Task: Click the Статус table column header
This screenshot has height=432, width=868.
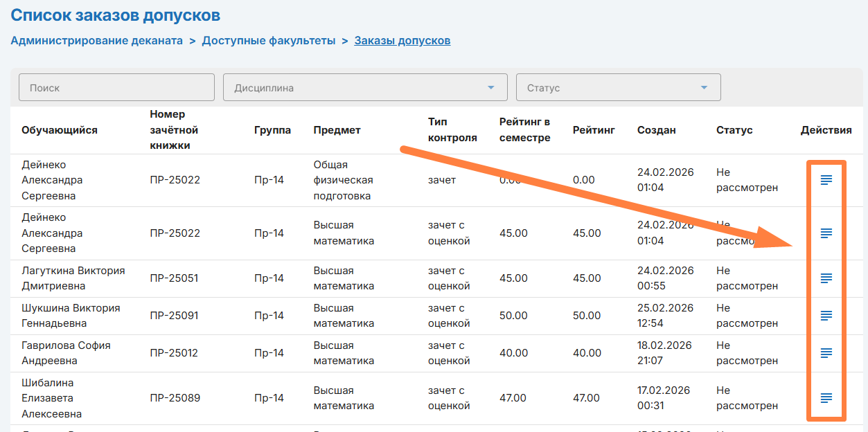Action: point(734,130)
